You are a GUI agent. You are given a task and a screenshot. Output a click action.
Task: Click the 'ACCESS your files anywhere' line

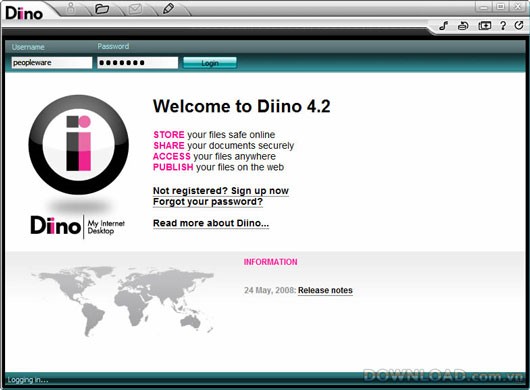[x=214, y=156]
